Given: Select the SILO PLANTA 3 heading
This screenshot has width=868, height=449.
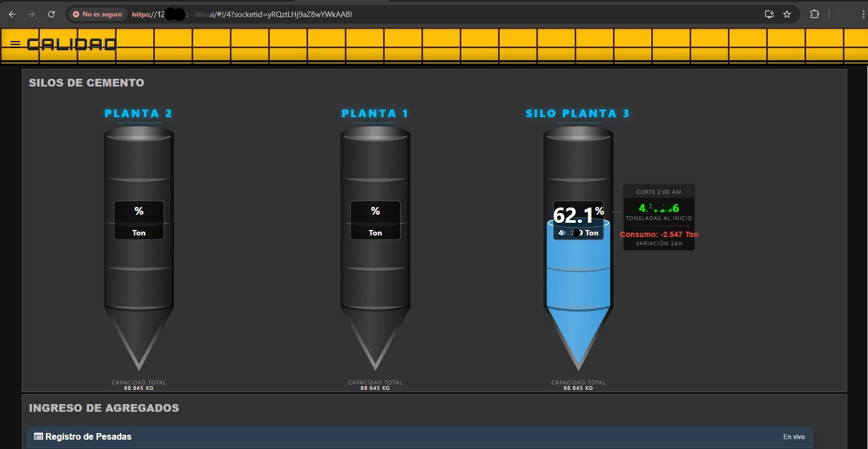Looking at the screenshot, I should [577, 113].
